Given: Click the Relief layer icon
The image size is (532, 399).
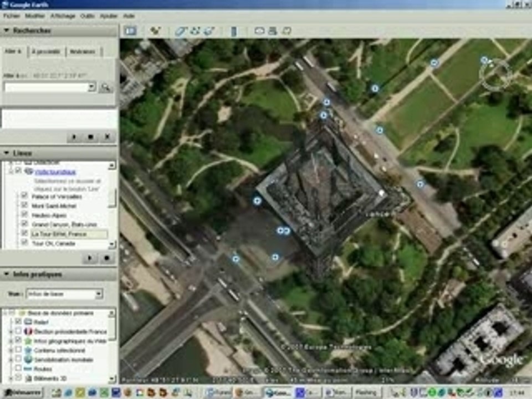Looking at the screenshot, I should click(28, 321).
